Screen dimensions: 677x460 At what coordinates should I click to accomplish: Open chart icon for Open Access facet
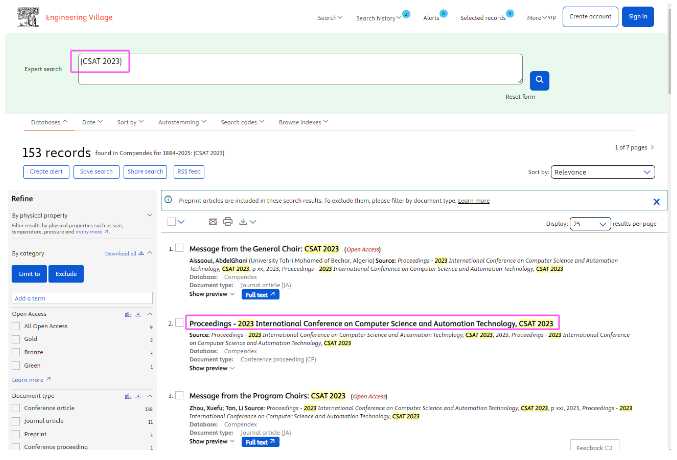coord(128,314)
